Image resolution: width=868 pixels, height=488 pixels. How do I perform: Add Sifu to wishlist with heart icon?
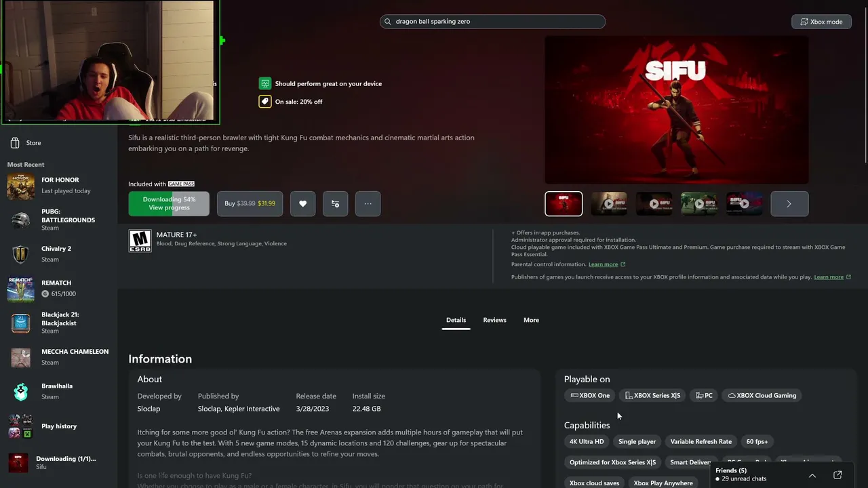coord(302,203)
